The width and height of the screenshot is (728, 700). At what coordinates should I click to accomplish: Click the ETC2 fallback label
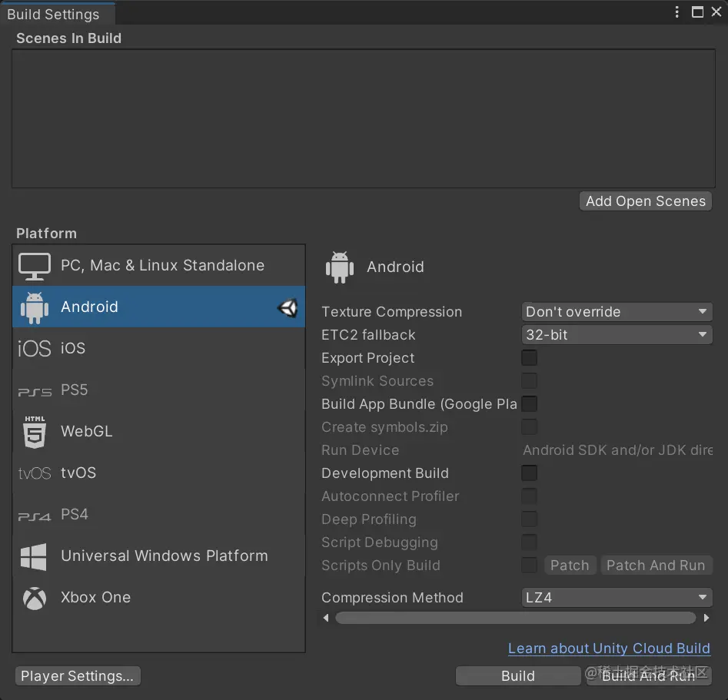click(x=368, y=335)
